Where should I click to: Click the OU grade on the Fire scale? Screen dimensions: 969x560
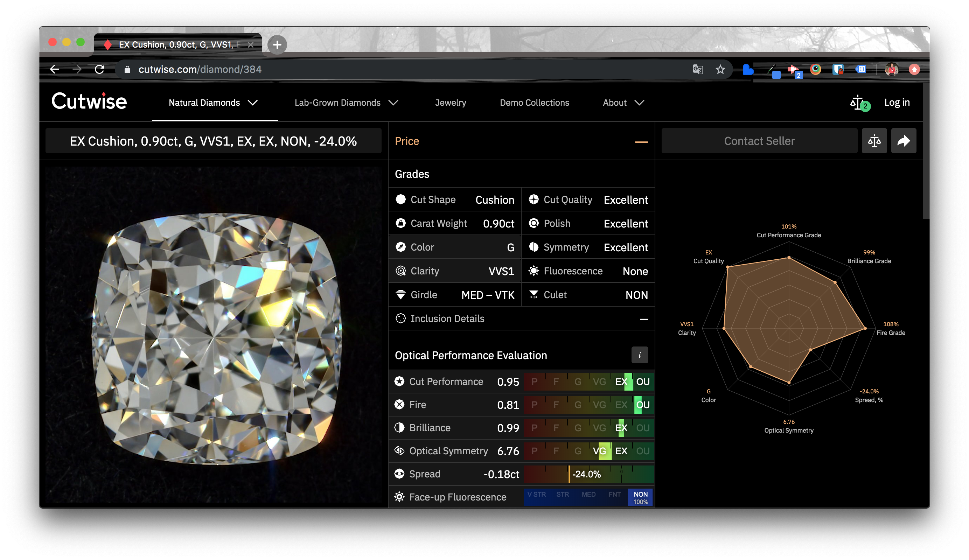tap(643, 405)
